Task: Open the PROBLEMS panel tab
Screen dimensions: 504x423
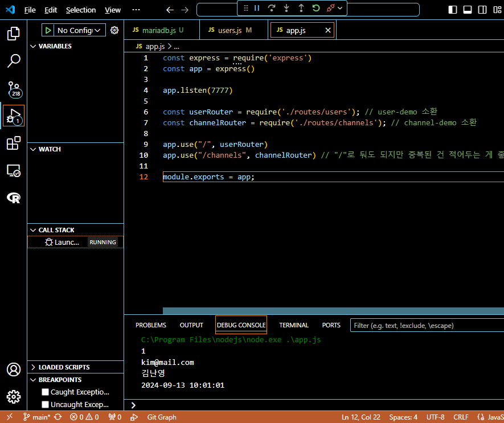Action: pyautogui.click(x=151, y=325)
